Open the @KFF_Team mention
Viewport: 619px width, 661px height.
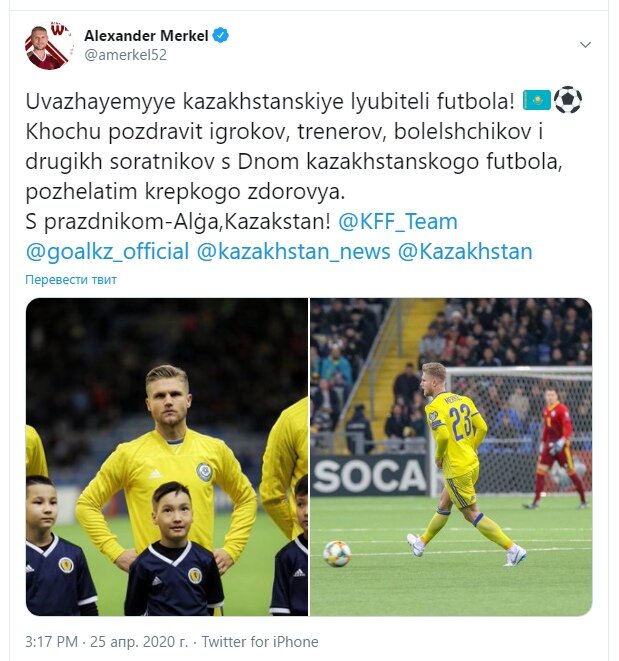(x=398, y=221)
